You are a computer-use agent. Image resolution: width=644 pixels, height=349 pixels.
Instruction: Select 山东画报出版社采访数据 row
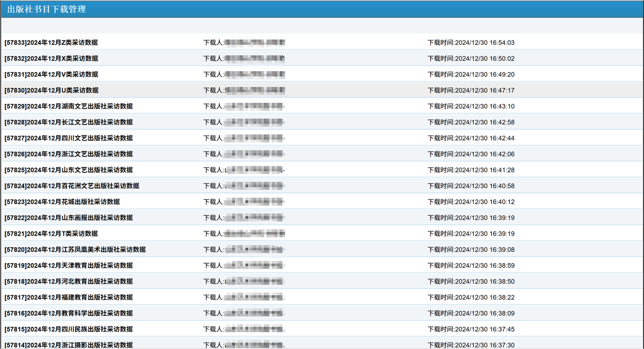coord(69,218)
